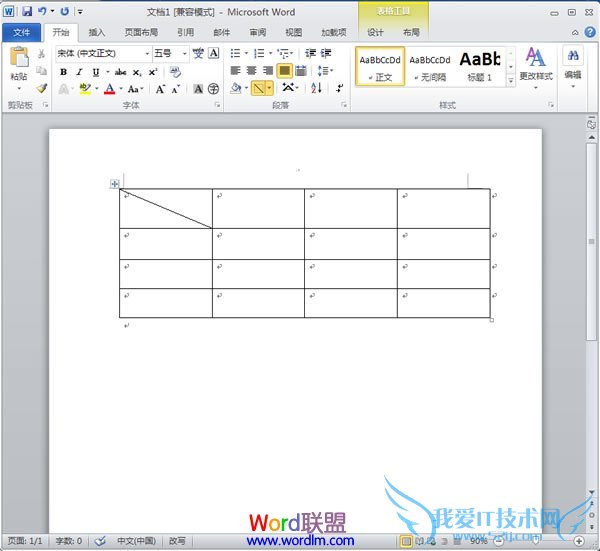
Task: Click spelling check icon in status bar
Action: click(100, 541)
